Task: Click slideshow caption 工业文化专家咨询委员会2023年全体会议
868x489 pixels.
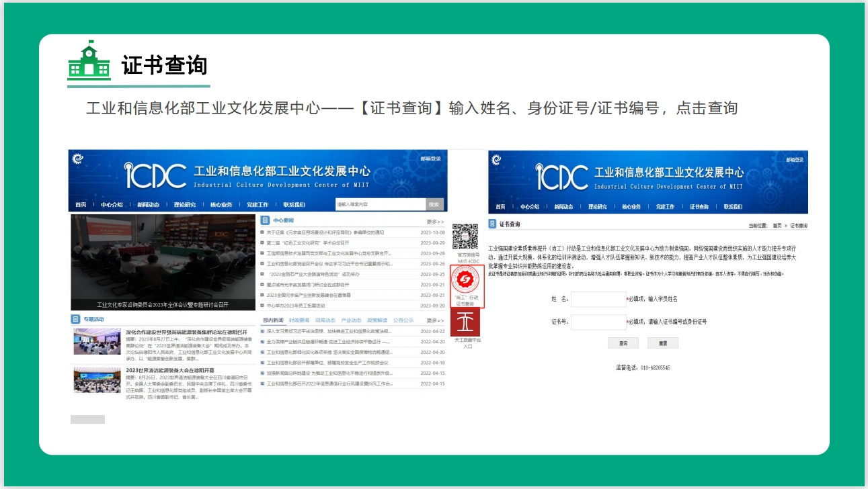Action: pyautogui.click(x=163, y=304)
